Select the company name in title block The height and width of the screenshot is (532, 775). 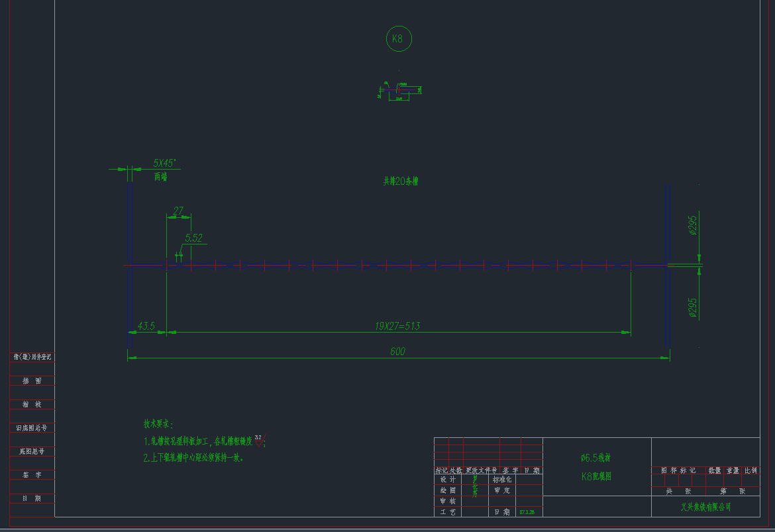[x=706, y=507]
